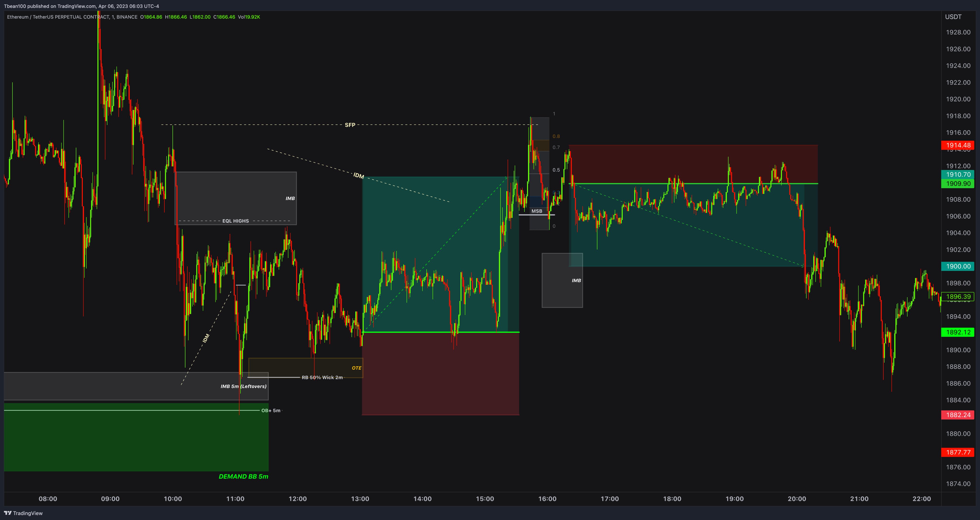Select the IMB label in the box near 16:00
The width and height of the screenshot is (980, 520).
576,280
